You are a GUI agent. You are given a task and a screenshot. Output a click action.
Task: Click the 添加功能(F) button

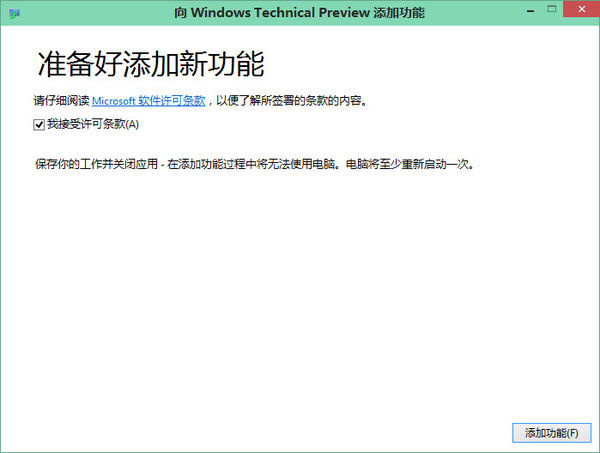pos(551,433)
